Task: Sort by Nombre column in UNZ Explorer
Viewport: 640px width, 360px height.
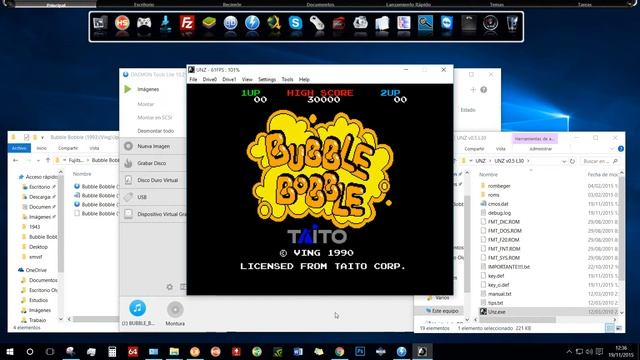Action: [488, 175]
